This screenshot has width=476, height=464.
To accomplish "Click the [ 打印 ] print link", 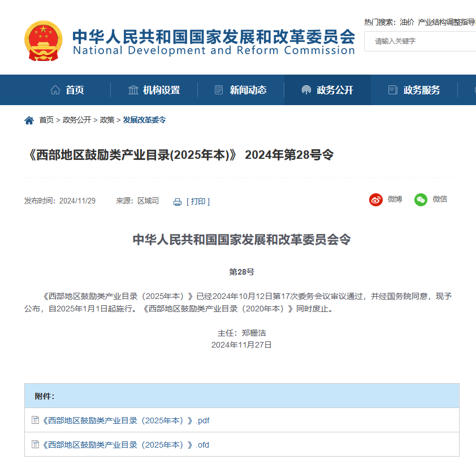I will (x=198, y=202).
